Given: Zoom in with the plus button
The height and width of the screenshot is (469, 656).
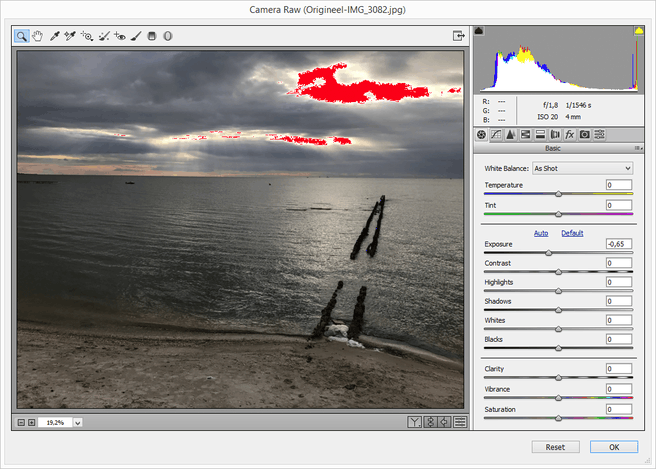Looking at the screenshot, I should 31,423.
